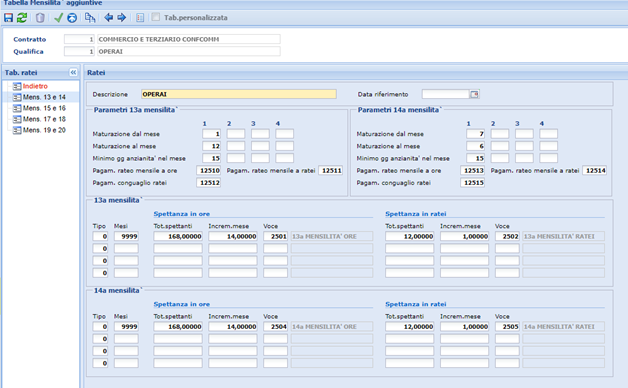Click Voce field 2504 in 14a mensilita'
The width and height of the screenshot is (628, 388).
(276, 327)
